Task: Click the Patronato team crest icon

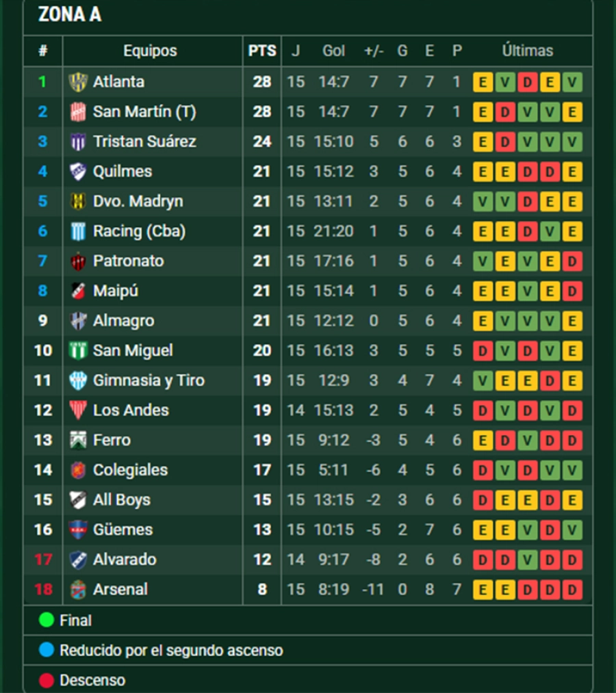Action: point(78,261)
